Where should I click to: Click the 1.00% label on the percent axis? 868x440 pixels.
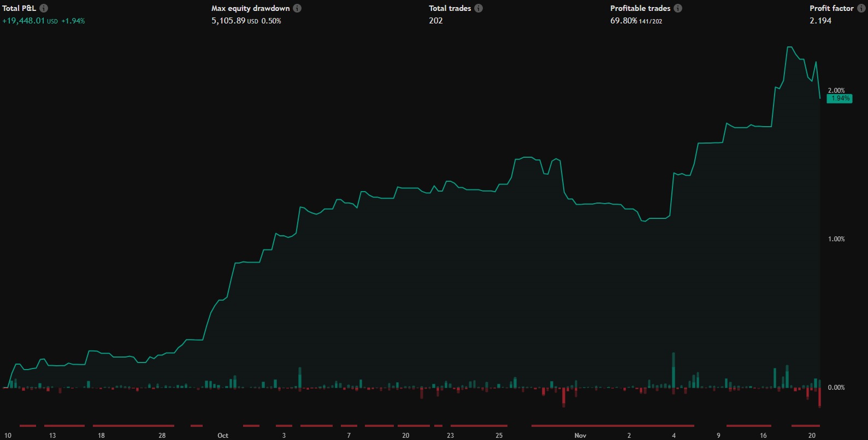pos(836,239)
